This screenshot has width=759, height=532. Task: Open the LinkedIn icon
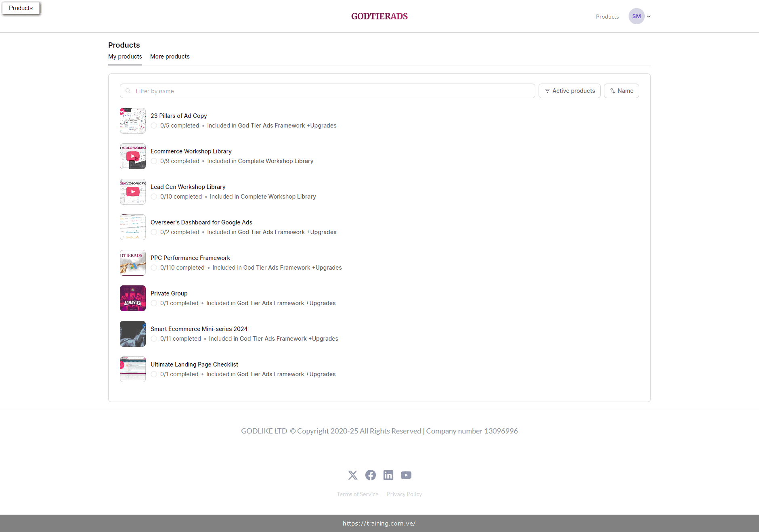tap(388, 475)
